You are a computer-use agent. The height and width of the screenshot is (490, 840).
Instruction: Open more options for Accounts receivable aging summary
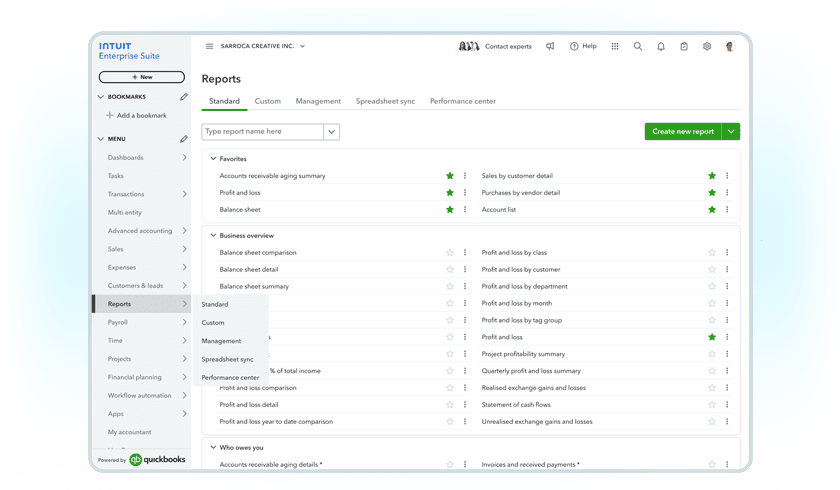[x=465, y=176]
